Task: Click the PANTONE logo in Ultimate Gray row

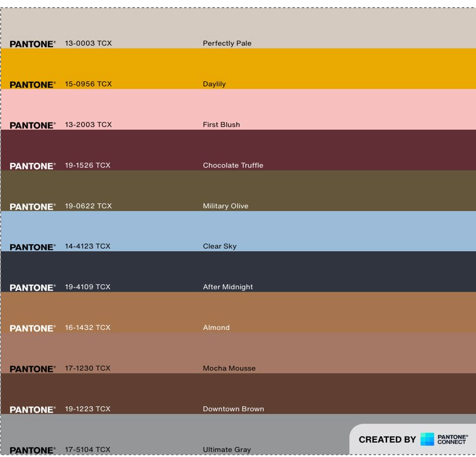Action: [32, 451]
